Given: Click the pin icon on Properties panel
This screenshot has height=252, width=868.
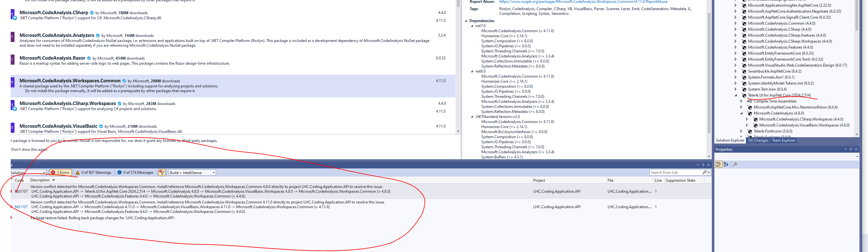Looking at the screenshot, I should click(x=851, y=149).
